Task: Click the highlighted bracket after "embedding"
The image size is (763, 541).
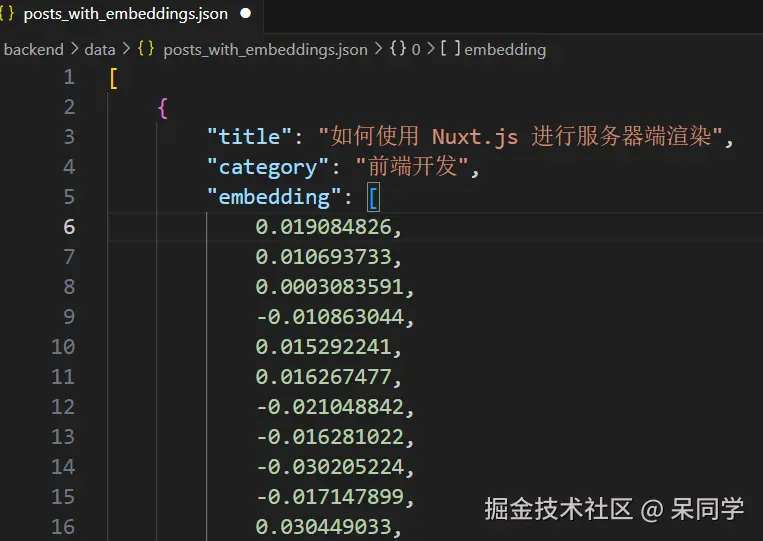Action: point(373,198)
